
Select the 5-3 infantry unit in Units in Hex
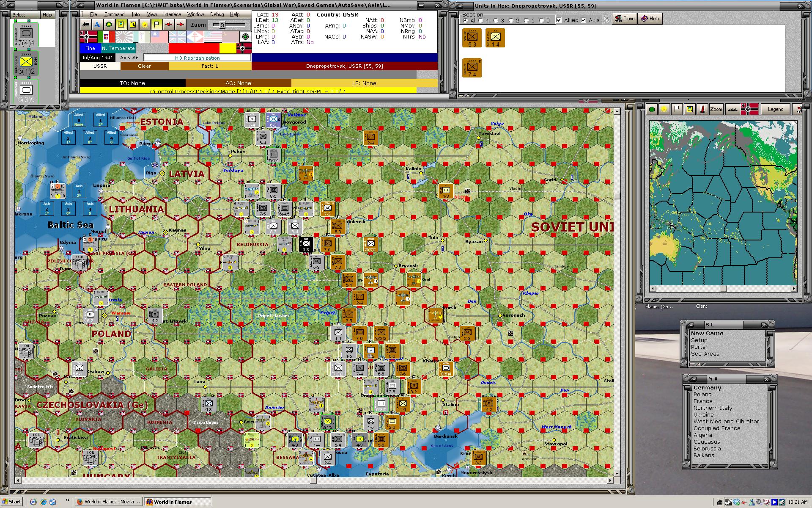click(472, 38)
